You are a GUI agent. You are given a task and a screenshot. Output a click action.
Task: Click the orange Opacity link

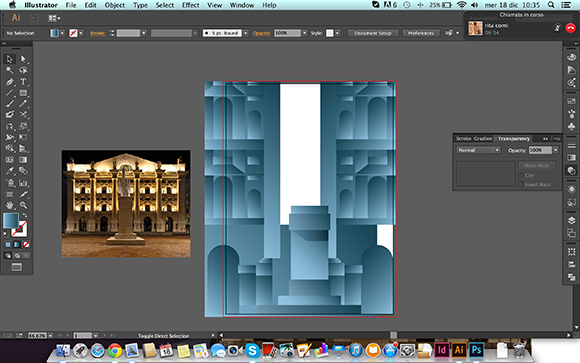262,33
